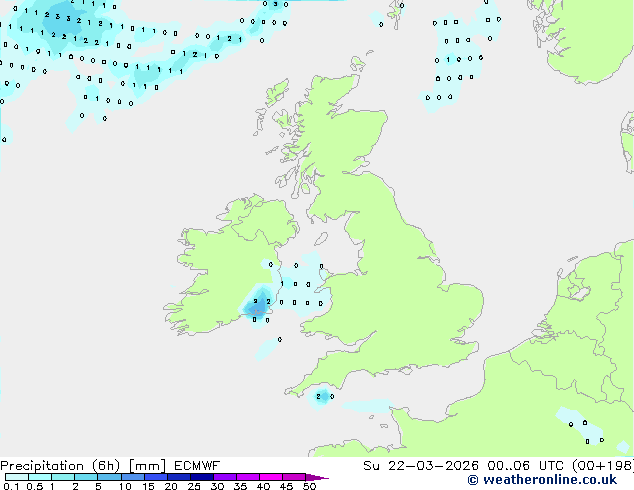Click the 20–25 mm legend swatch
634x490 pixels.
coord(179,477)
